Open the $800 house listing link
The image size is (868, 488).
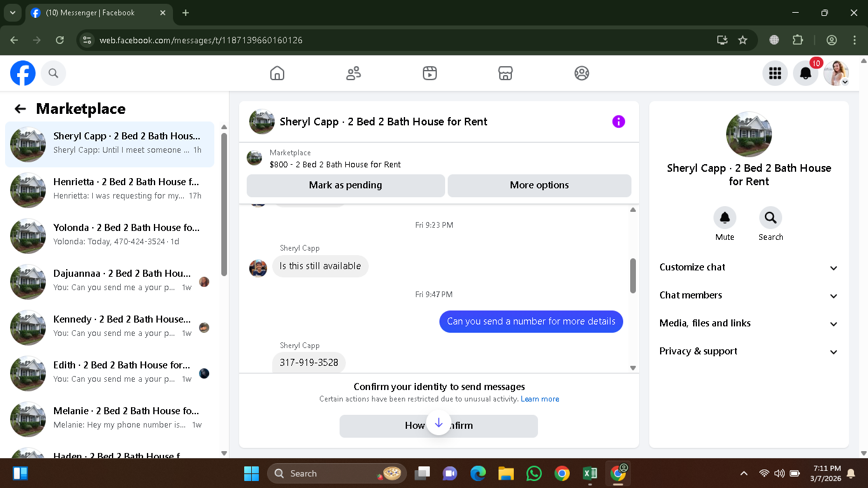point(335,164)
